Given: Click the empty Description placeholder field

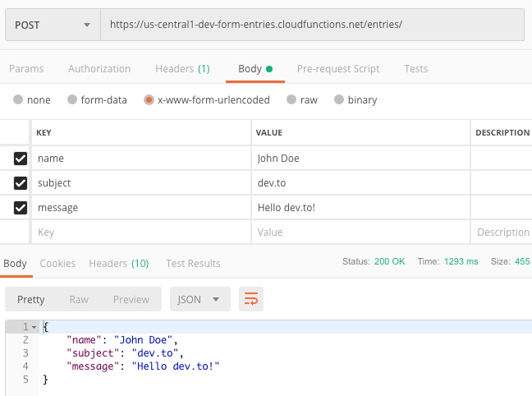Looking at the screenshot, I should coord(502,233).
